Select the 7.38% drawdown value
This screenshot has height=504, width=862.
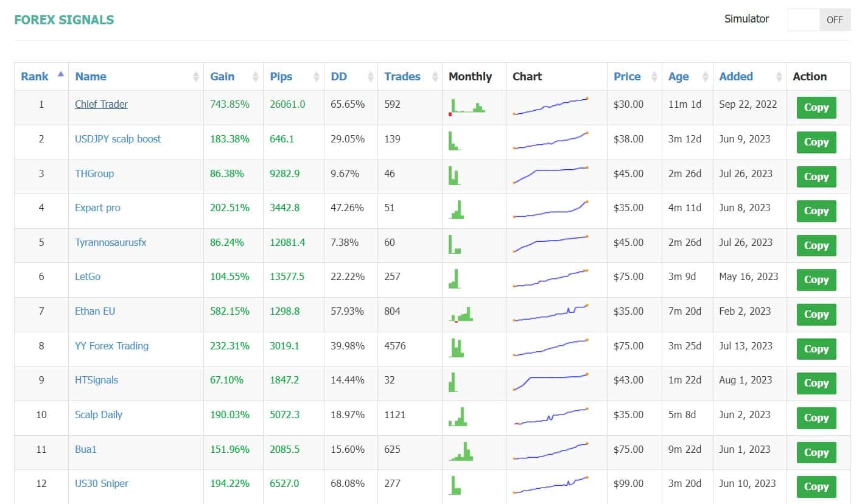click(x=345, y=242)
